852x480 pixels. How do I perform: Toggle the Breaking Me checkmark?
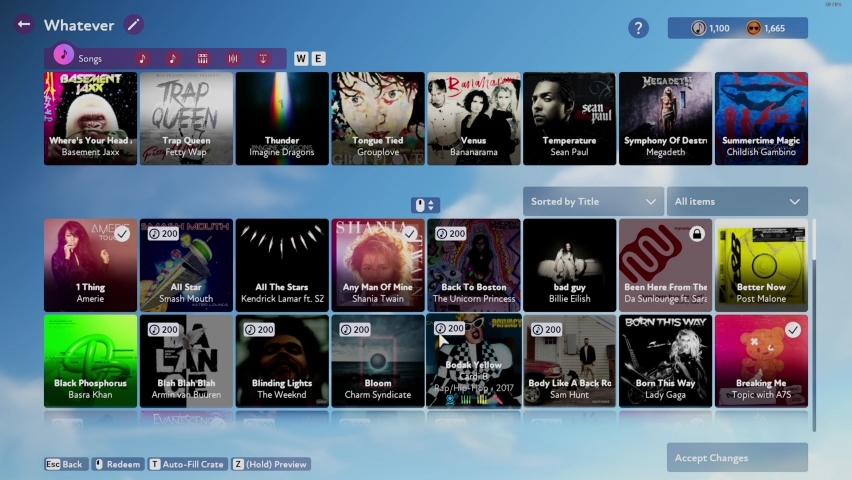(793, 329)
